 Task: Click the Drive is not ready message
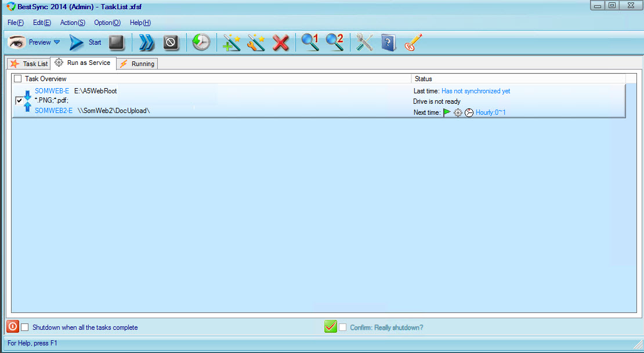(x=437, y=101)
